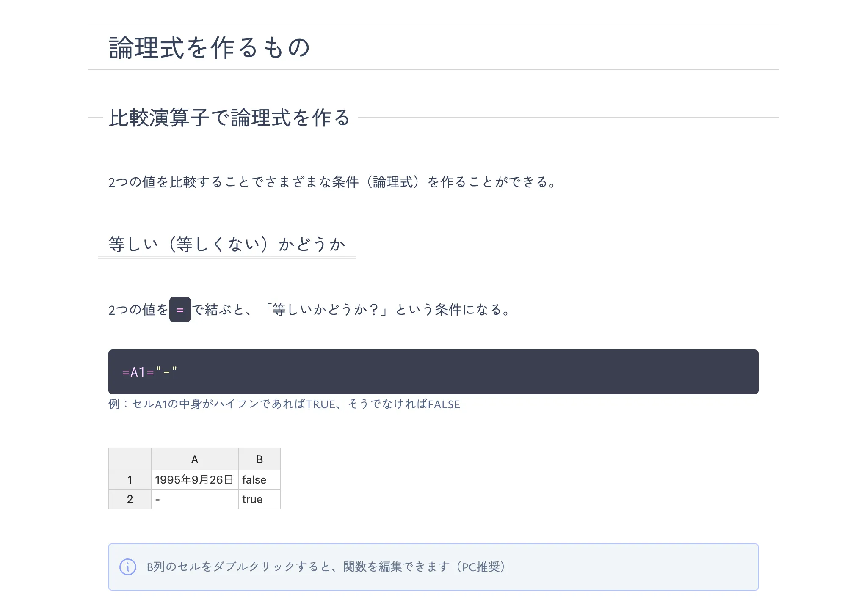Click the paragraph starting 2つの値を比較する
Viewport: 867px width, 616px height.
point(332,182)
